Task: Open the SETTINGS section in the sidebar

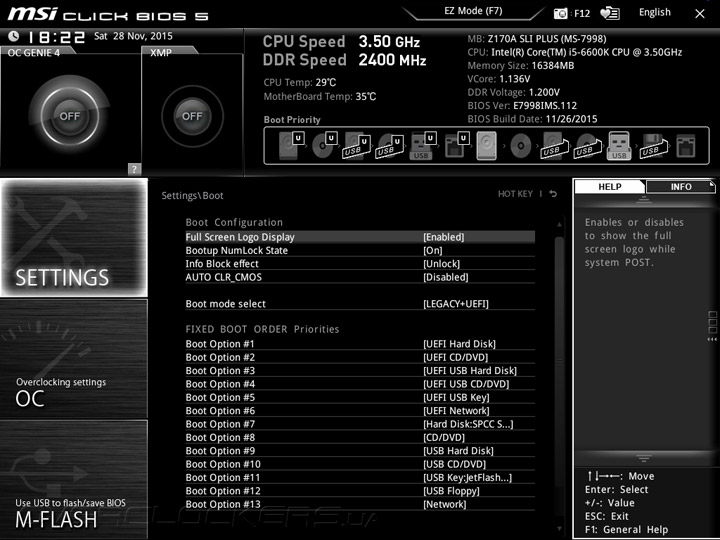Action: click(x=74, y=237)
